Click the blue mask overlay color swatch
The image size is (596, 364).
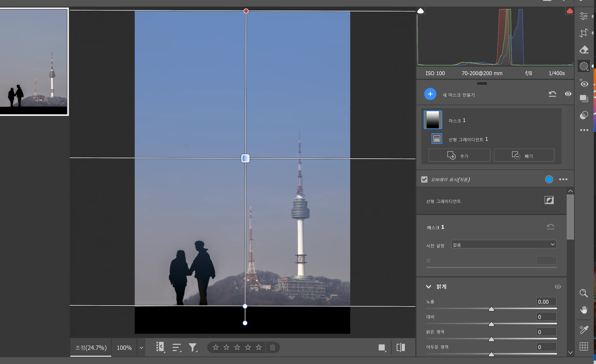click(549, 180)
